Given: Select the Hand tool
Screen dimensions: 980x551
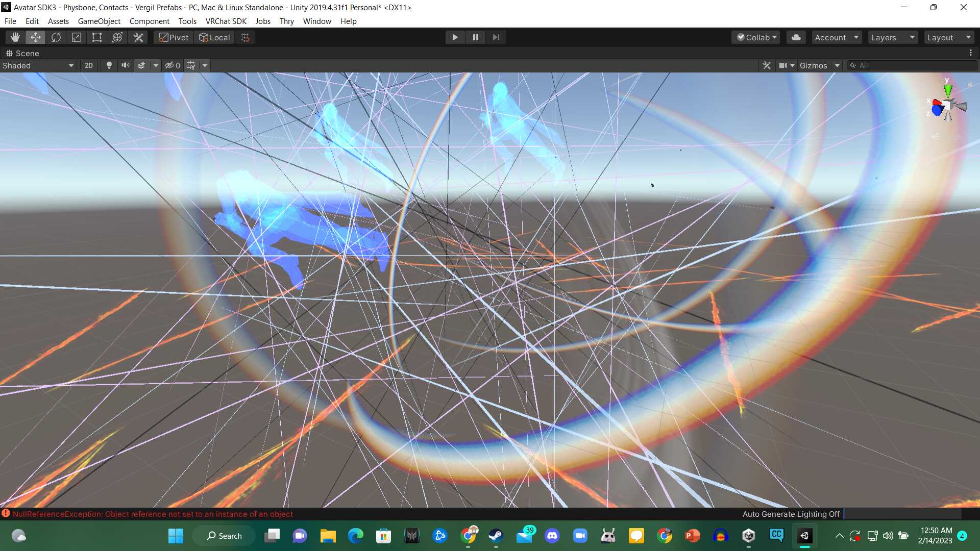Looking at the screenshot, I should point(15,37).
